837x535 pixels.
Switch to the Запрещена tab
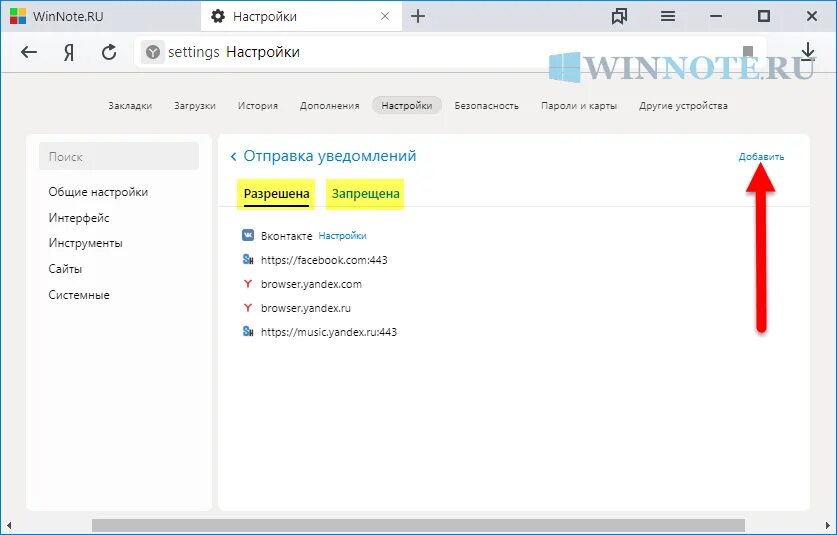pyautogui.click(x=366, y=194)
